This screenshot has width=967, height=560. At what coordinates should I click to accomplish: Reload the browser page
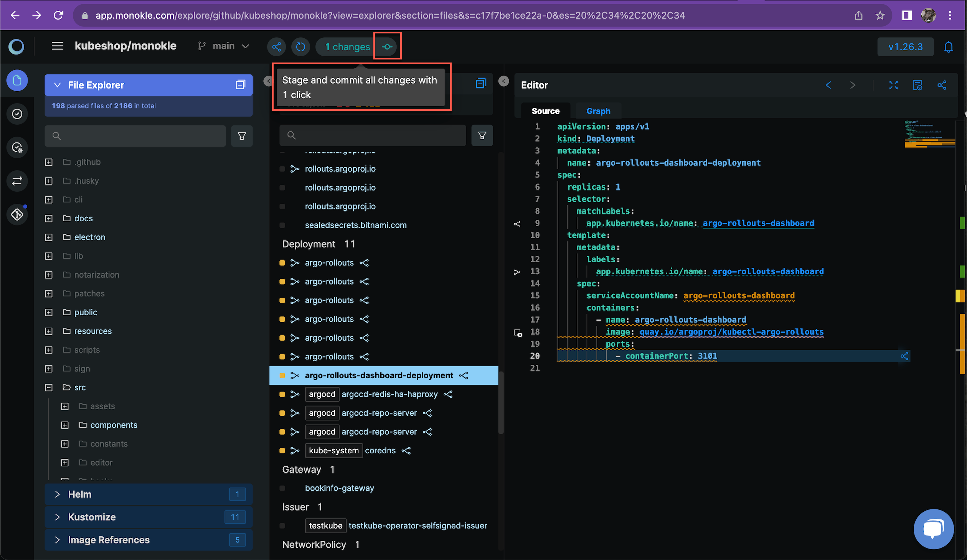click(x=58, y=15)
